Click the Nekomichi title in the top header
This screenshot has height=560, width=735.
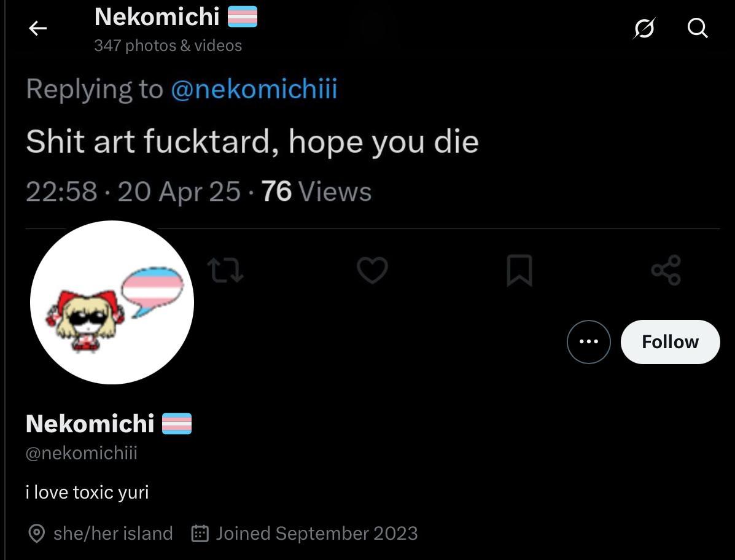[157, 17]
